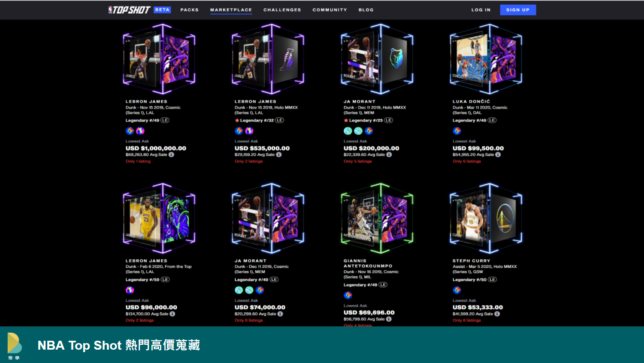Image resolution: width=644 pixels, height=363 pixels.
Task: Click the "Only 1 listing" red text
Action: coord(138,161)
